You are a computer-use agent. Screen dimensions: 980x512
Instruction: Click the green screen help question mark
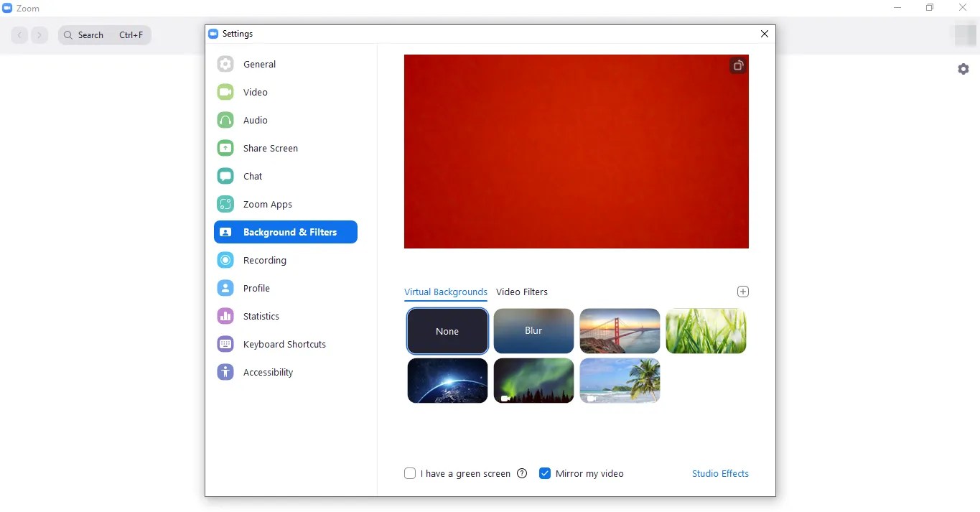pos(522,473)
